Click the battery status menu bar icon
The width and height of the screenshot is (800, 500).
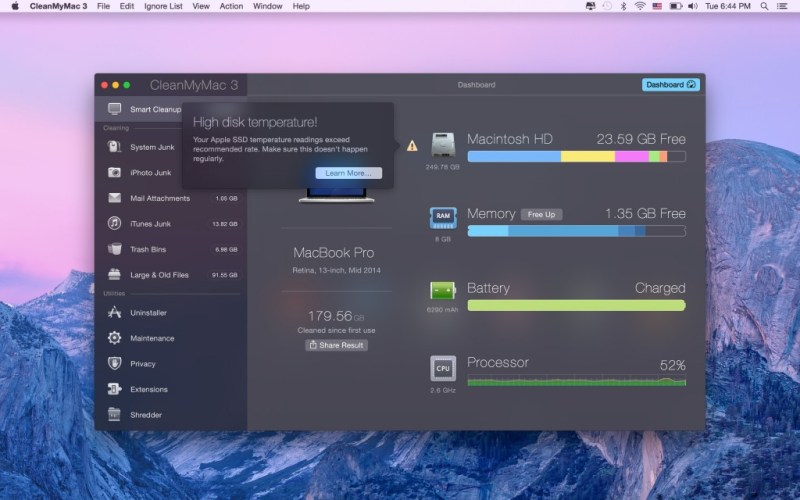tap(676, 6)
